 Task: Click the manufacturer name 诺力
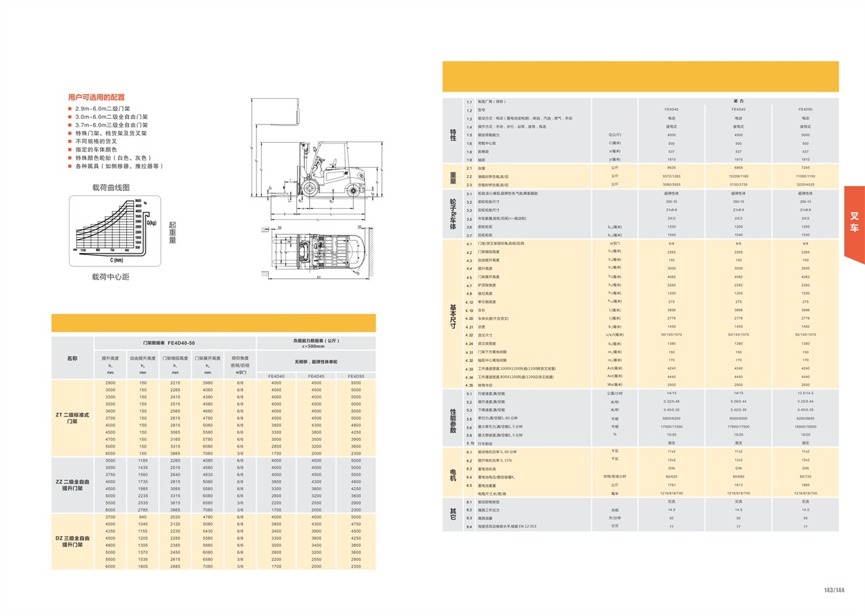738,102
